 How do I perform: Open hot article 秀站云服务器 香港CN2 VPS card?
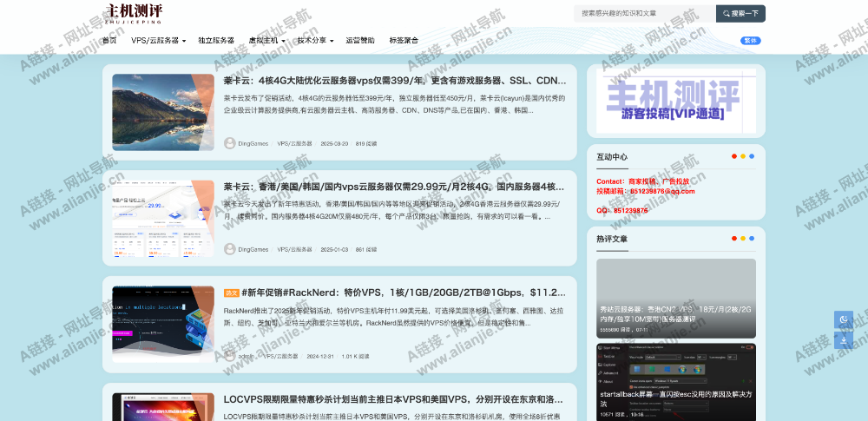[x=676, y=299]
